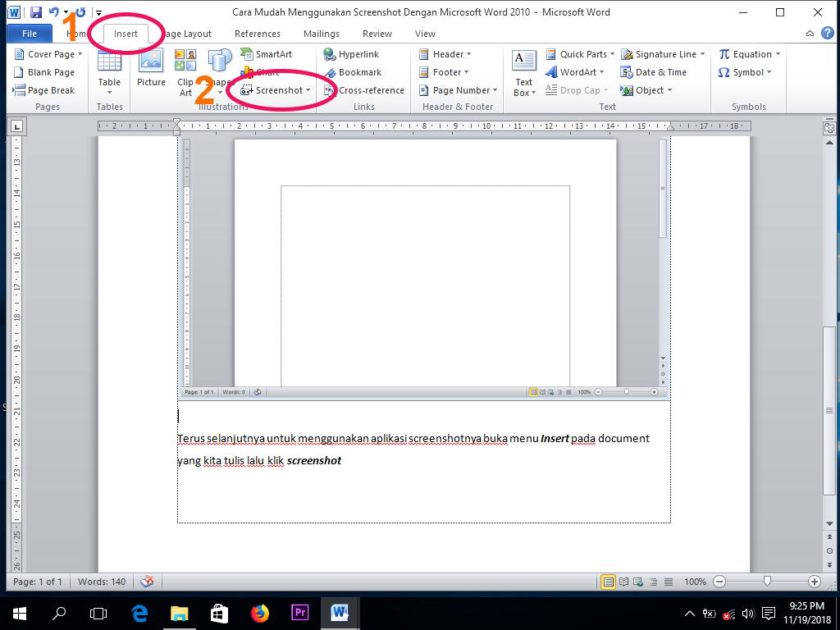Switch to the References tab
840x630 pixels.
[257, 34]
